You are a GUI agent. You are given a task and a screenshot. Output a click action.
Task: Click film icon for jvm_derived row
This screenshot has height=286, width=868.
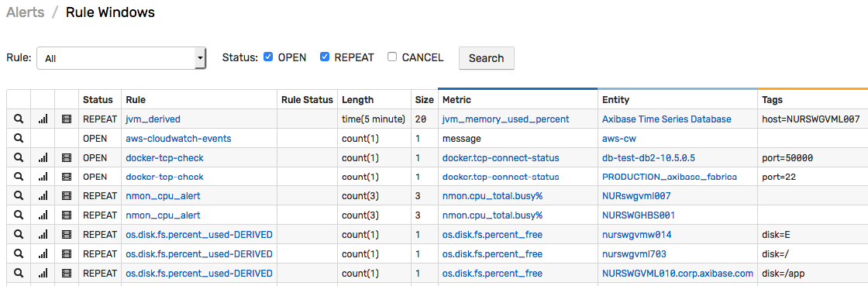coord(67,119)
